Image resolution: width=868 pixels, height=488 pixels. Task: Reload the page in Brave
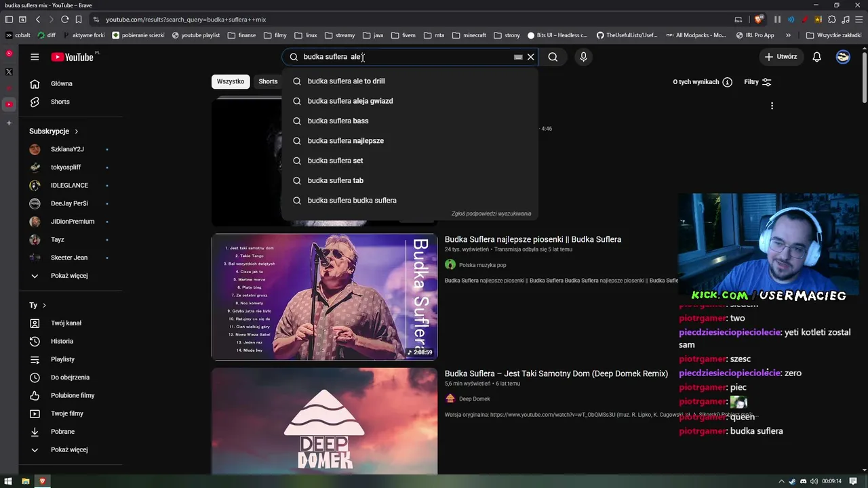coord(64,20)
